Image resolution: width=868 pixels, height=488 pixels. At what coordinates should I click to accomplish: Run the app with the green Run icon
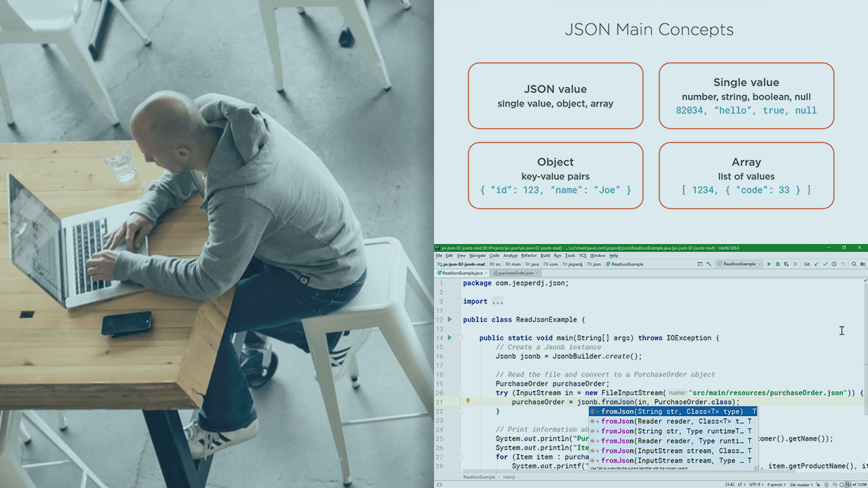click(769, 264)
